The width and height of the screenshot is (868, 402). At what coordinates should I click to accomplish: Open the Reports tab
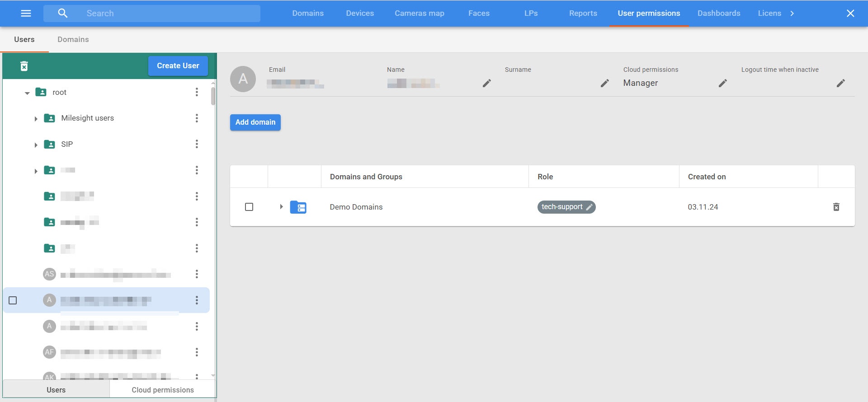click(583, 14)
